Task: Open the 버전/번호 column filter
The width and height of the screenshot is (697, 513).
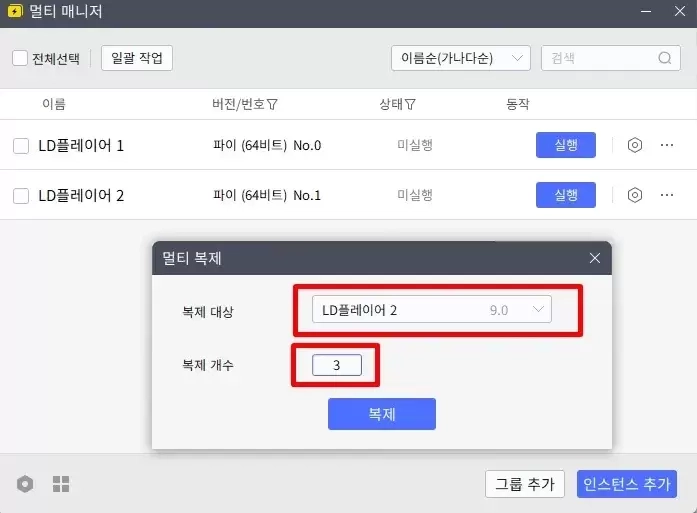Action: pyautogui.click(x=272, y=104)
